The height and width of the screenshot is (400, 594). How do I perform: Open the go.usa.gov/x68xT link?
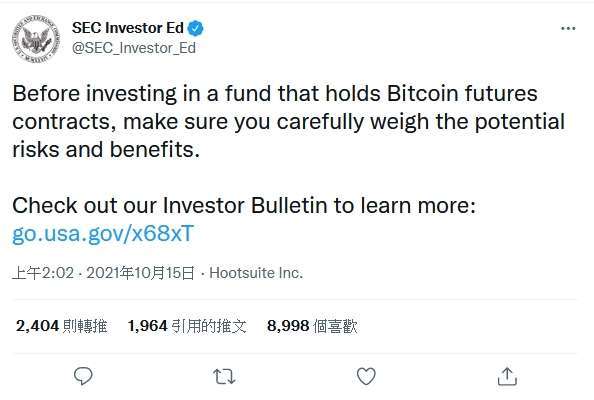[103, 233]
